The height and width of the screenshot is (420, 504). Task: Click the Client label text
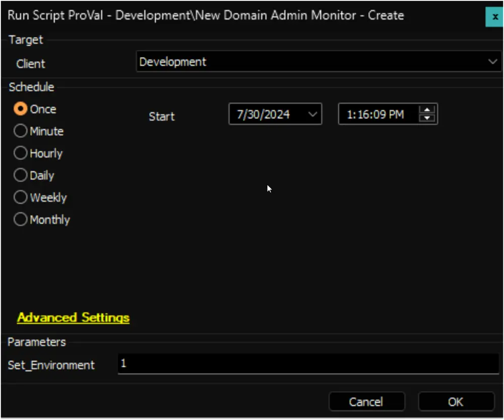coord(31,64)
